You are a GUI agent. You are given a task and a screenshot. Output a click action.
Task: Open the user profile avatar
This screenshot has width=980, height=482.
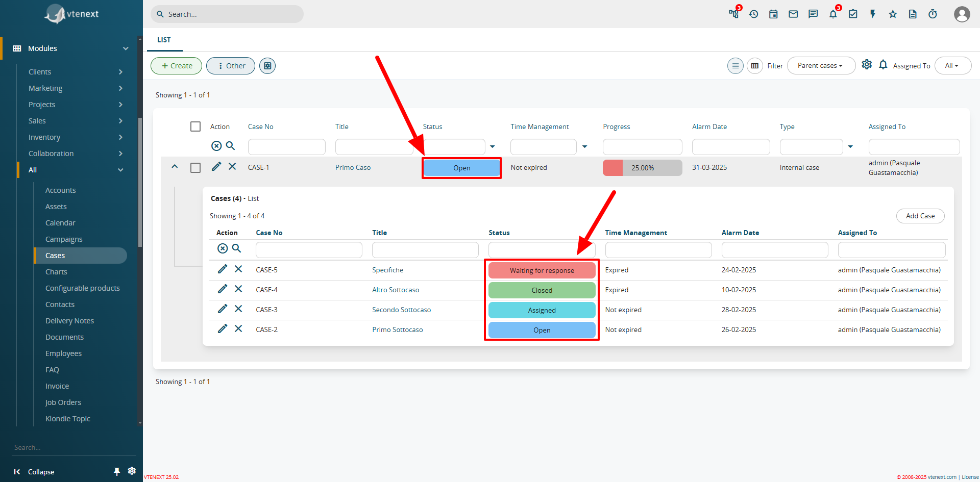[x=962, y=14]
